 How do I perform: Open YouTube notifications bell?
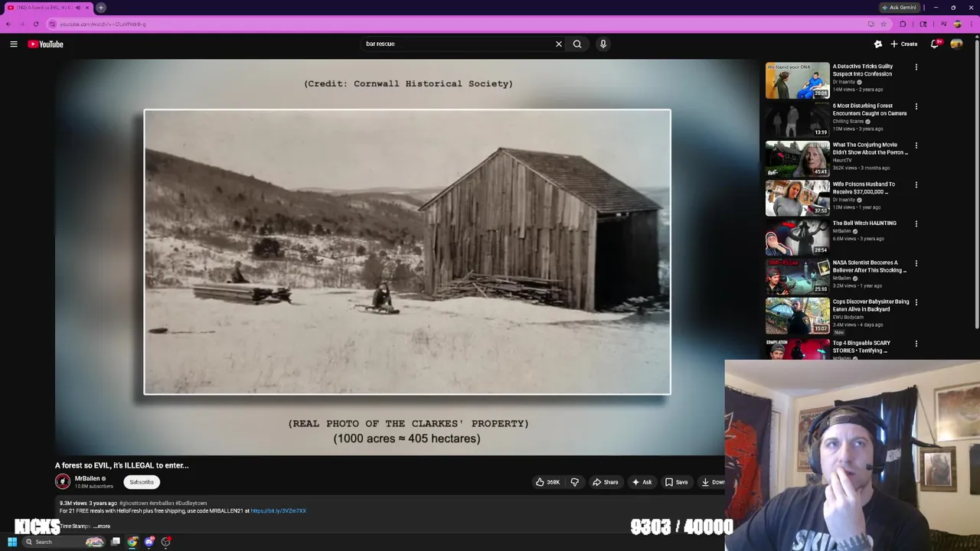tap(935, 44)
